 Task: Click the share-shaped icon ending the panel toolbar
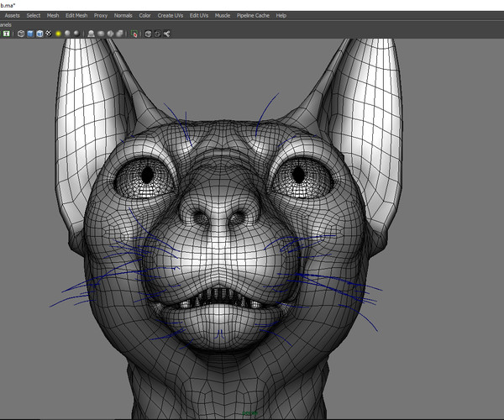coord(166,34)
